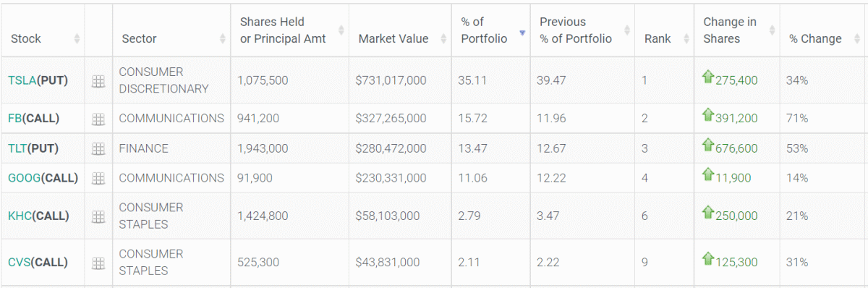Open the grid icon beside CVS(CALL)
The height and width of the screenshot is (288, 868).
[98, 263]
